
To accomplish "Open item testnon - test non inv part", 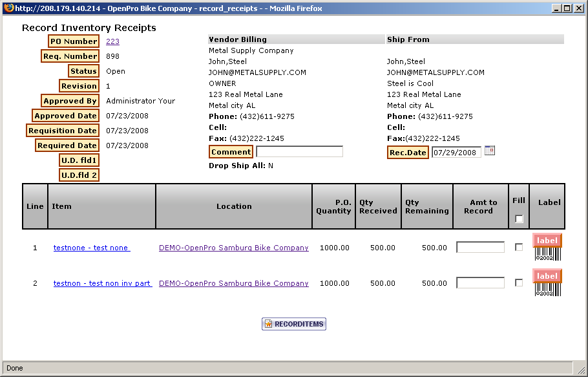I will point(102,283).
